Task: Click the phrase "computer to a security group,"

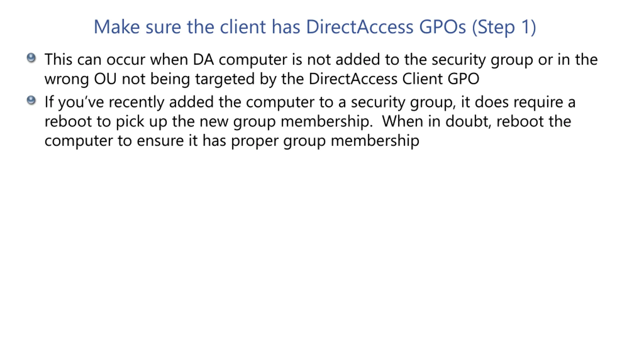Action: 351,102
